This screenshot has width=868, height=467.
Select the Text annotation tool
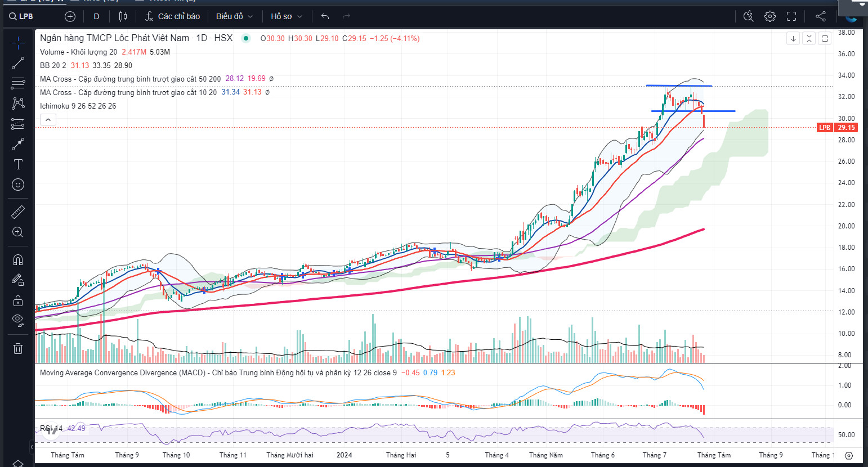18,164
